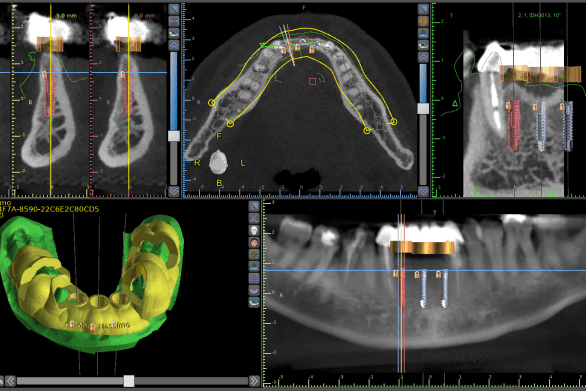Screen dimensions: 586x391
Task: Click the axial view vertical slider handle
Action: 423,108
